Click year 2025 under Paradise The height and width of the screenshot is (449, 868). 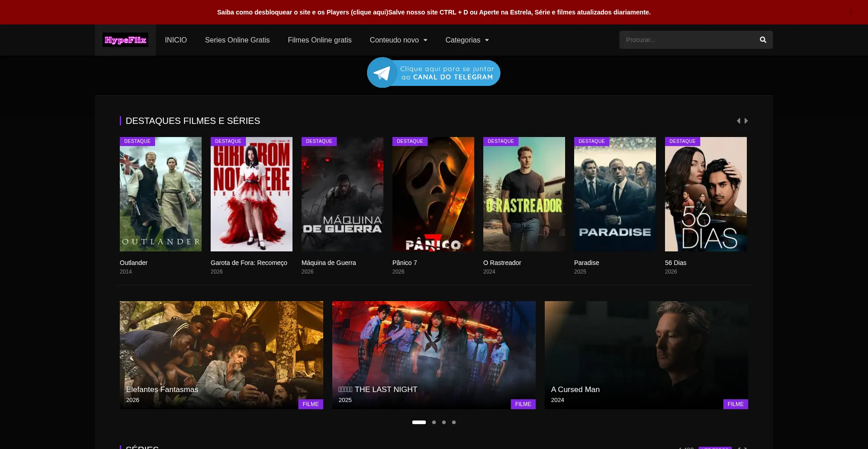pyautogui.click(x=580, y=272)
